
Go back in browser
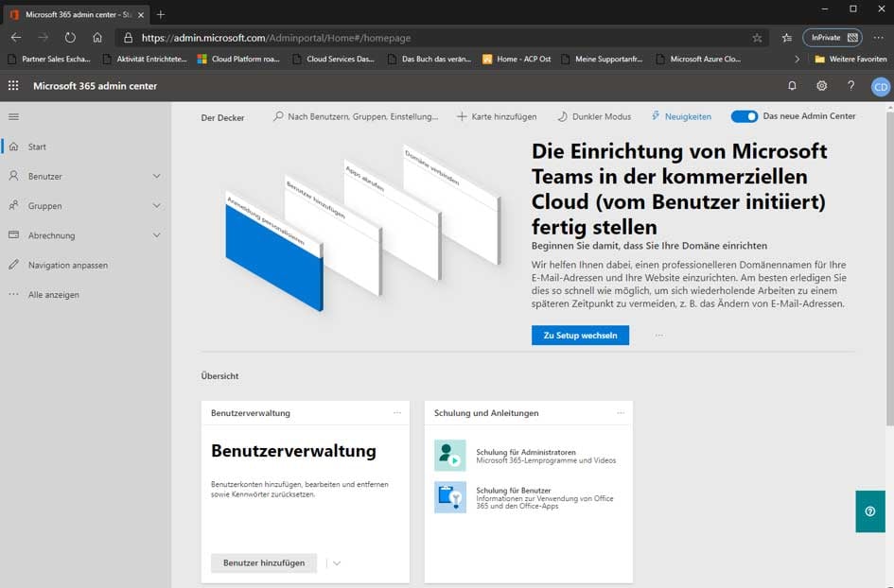click(16, 38)
